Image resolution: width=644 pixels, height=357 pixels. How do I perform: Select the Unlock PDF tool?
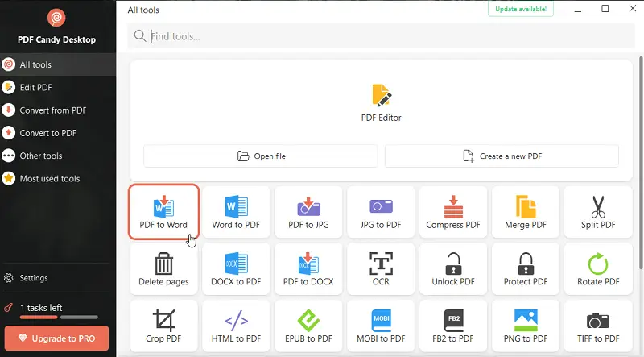(453, 268)
